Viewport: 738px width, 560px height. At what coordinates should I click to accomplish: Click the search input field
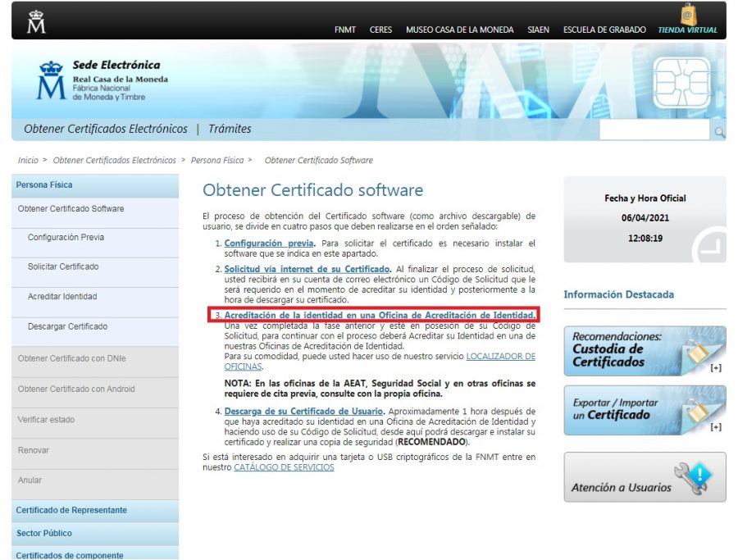[654, 131]
